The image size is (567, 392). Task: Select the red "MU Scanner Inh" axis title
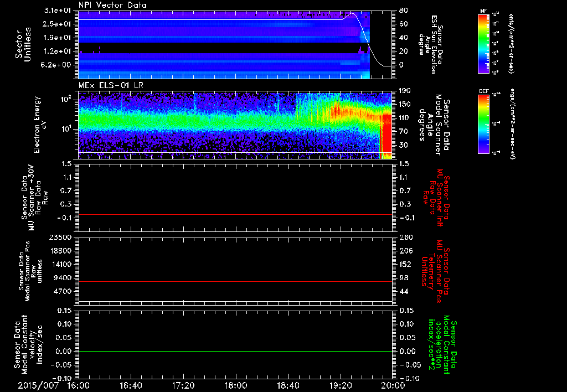(x=436, y=198)
